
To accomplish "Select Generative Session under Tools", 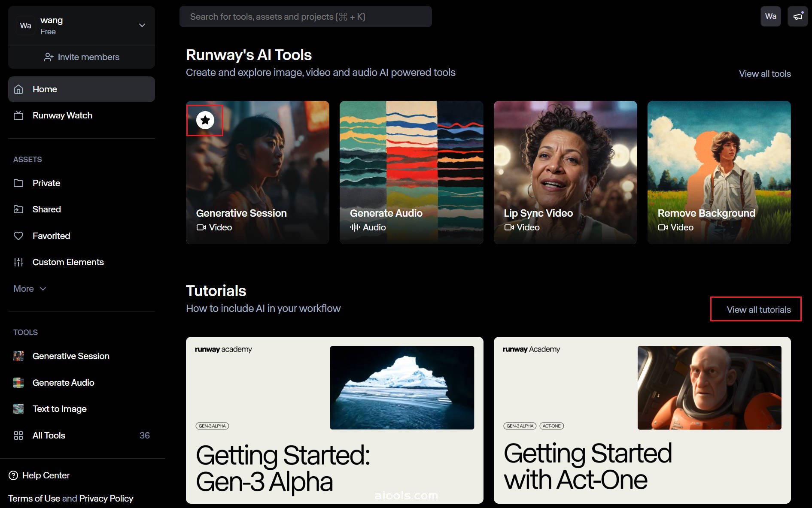I will click(x=82, y=356).
